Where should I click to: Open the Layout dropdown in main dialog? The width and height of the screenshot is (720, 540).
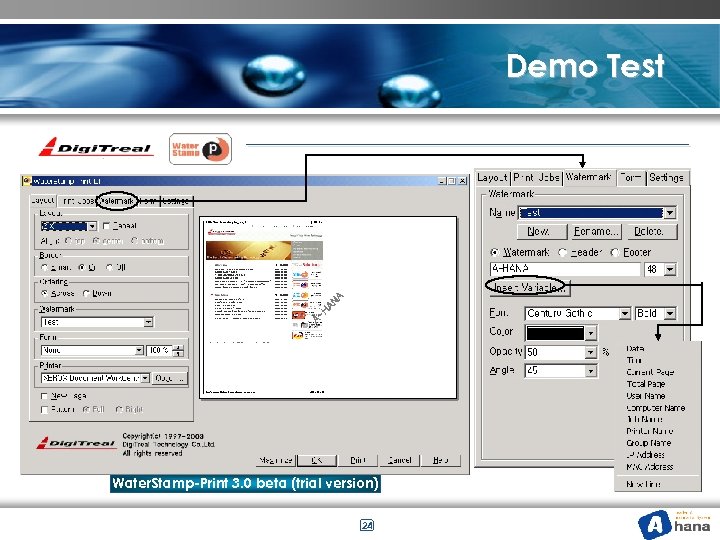[x=92, y=226]
